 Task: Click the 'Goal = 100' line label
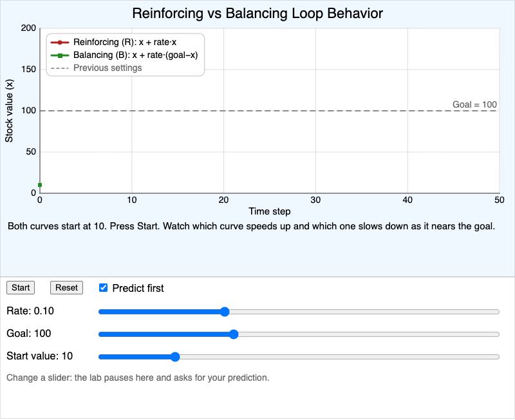click(474, 104)
